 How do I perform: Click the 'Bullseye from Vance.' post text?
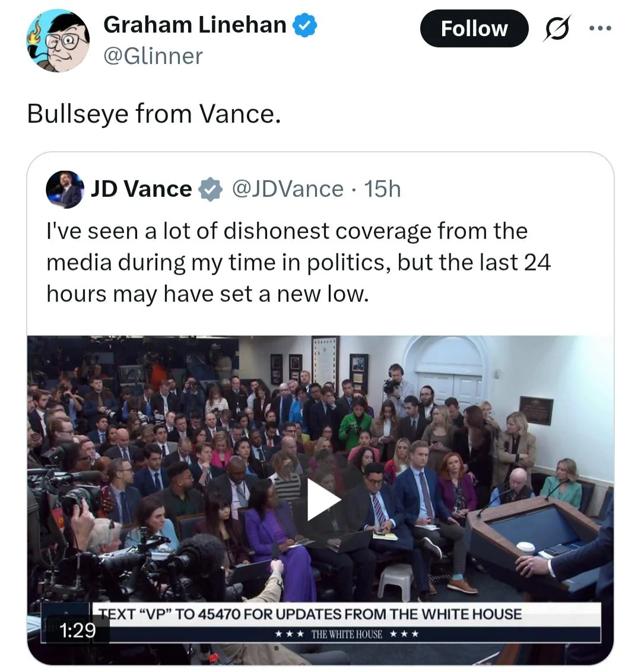(x=154, y=114)
